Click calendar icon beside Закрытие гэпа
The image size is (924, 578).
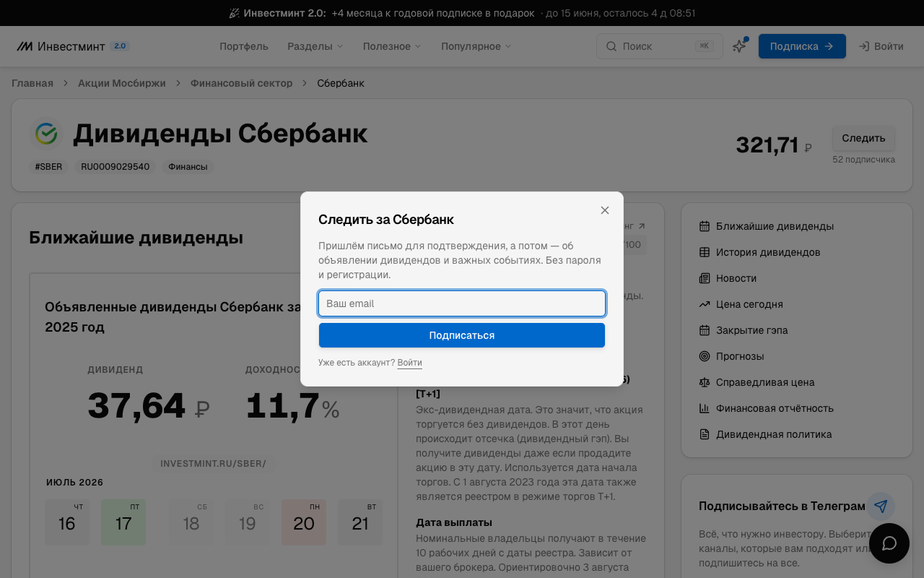[705, 330]
